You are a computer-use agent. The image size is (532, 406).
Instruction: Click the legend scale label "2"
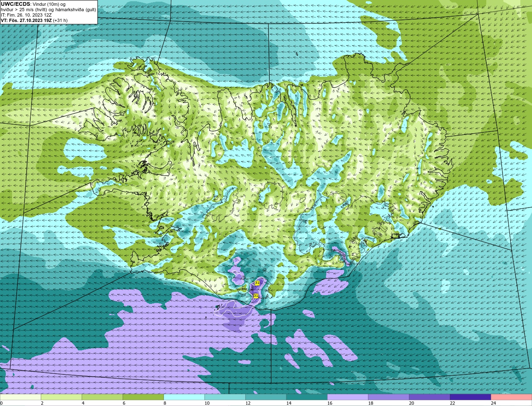42,403
